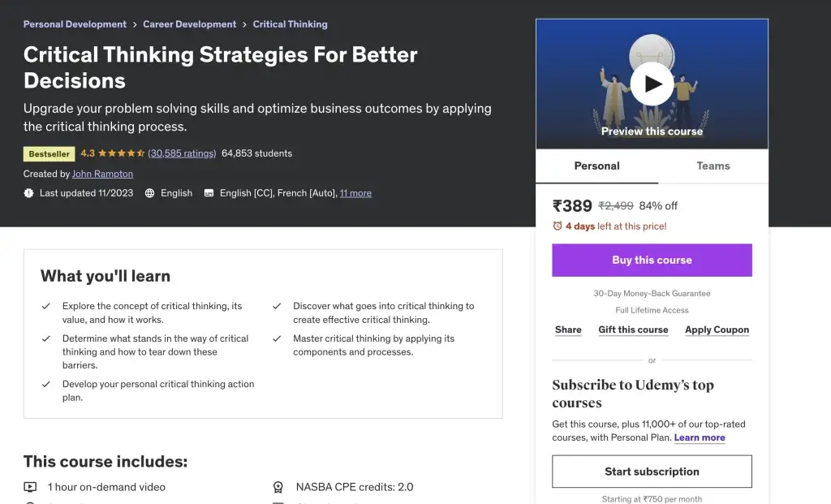Click the Bestseller badge
831x504 pixels.
[50, 153]
